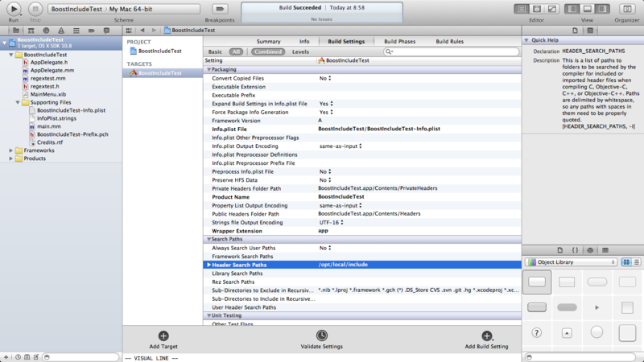Open the Info tab
The width and height of the screenshot is (644, 362).
pos(304,42)
